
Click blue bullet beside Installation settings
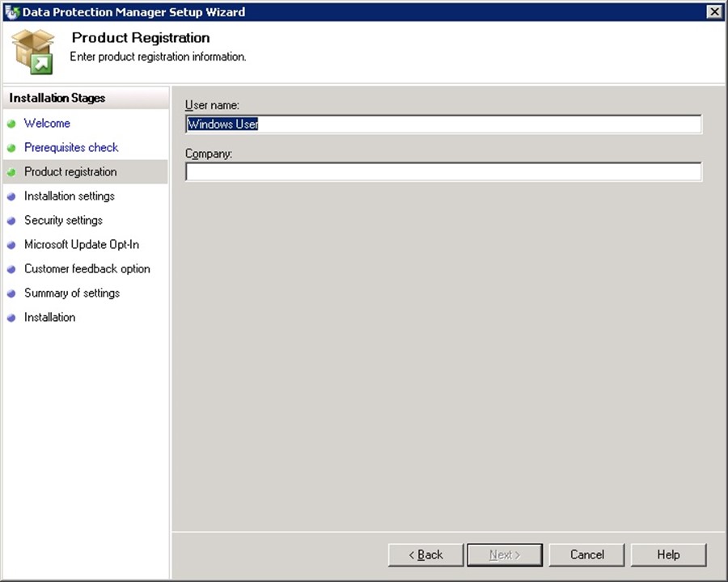click(11, 196)
